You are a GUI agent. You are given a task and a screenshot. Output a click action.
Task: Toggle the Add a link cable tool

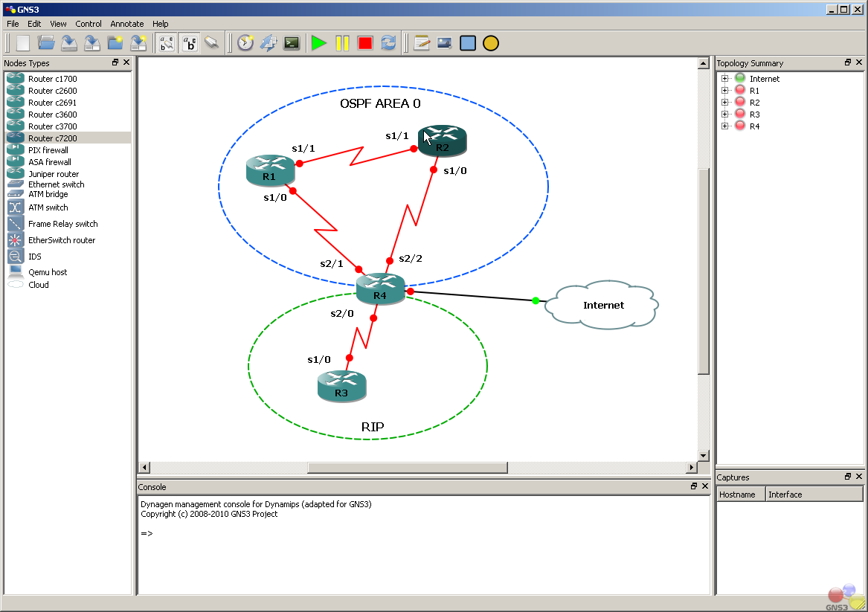pyautogui.click(x=212, y=43)
